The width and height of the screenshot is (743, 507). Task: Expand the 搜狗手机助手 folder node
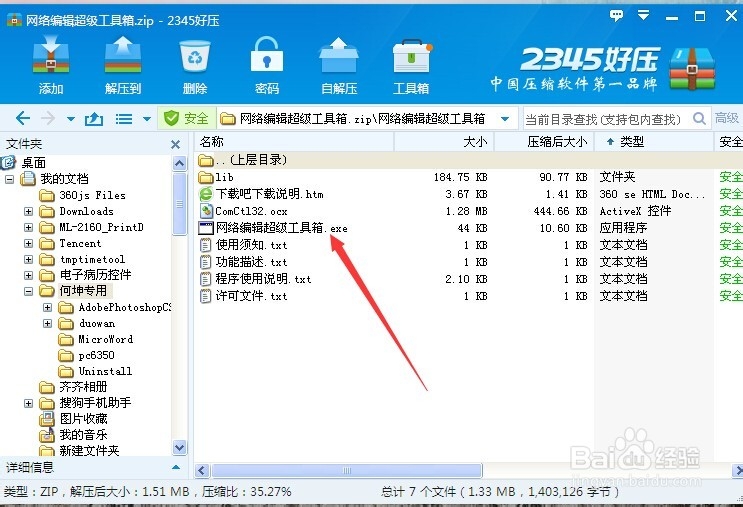[28, 403]
